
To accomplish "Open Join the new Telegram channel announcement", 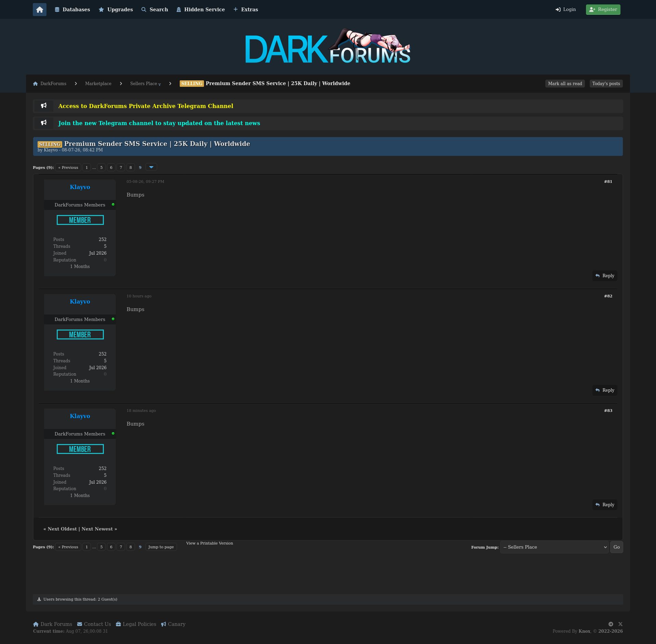I will pyautogui.click(x=159, y=123).
